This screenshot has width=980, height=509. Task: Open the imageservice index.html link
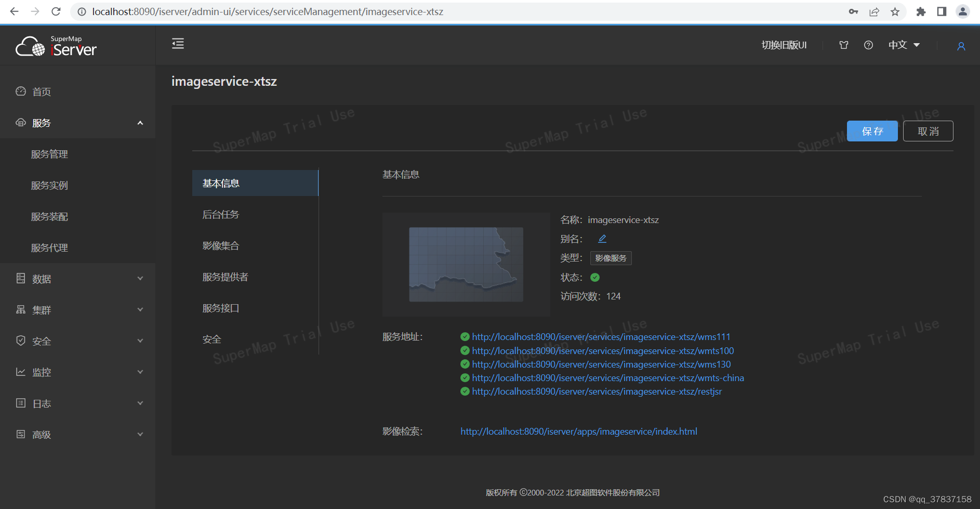tap(579, 432)
